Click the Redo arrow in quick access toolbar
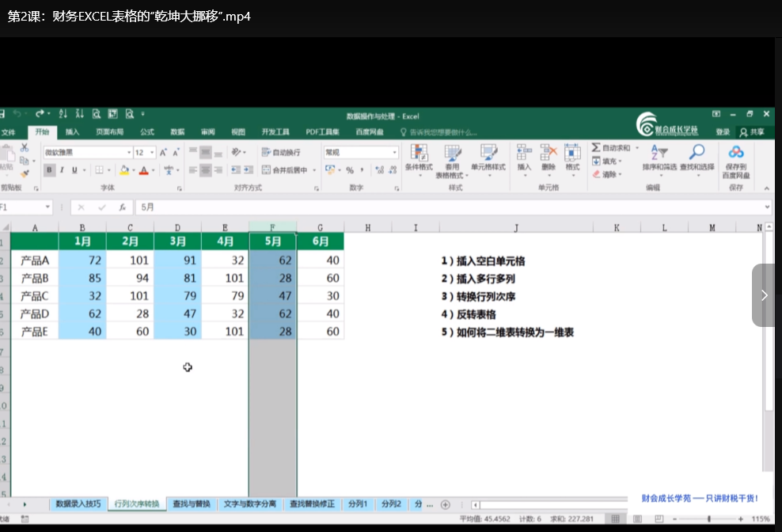This screenshot has width=782, height=532. [40, 114]
